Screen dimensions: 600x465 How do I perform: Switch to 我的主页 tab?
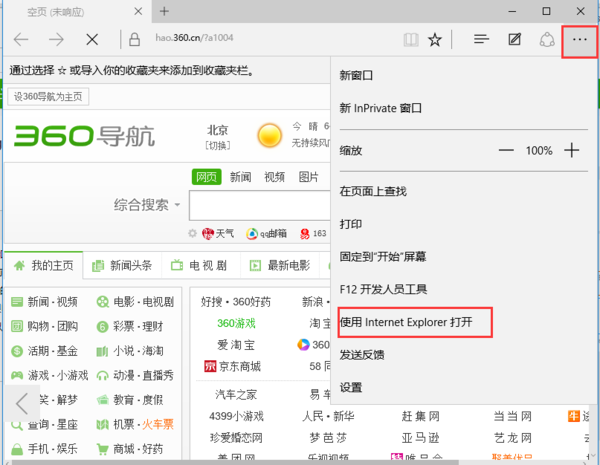[x=43, y=266]
